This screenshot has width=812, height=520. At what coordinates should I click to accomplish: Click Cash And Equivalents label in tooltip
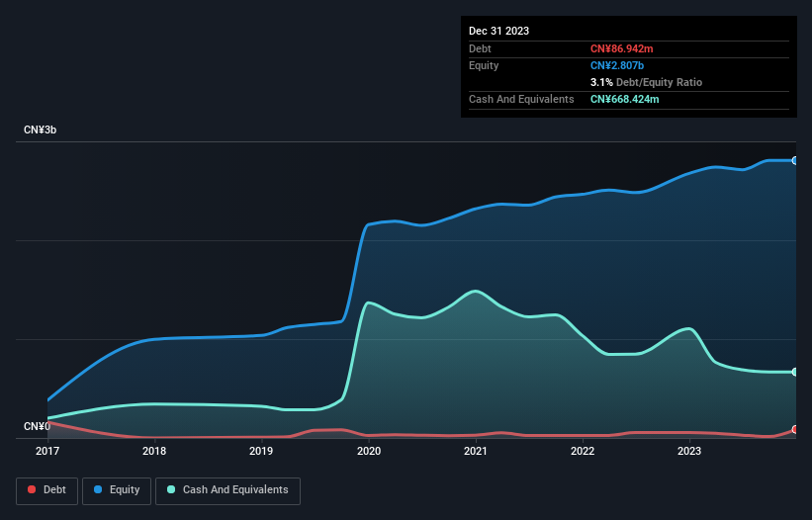[521, 99]
